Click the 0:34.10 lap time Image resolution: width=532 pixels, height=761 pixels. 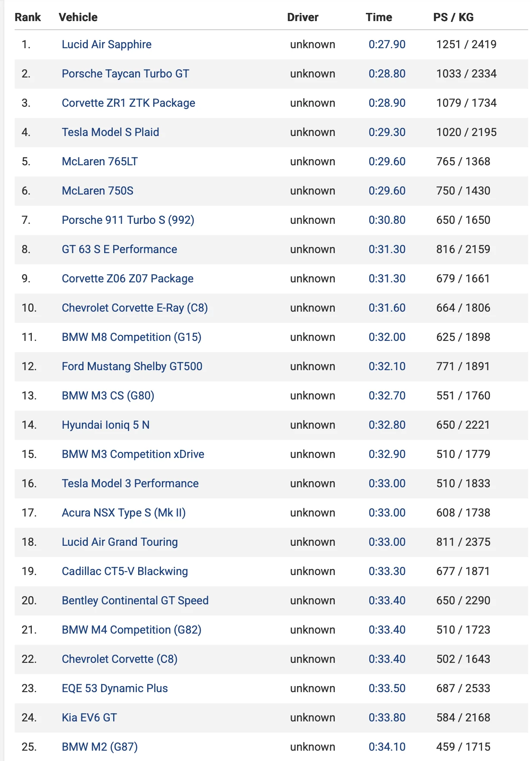pyautogui.click(x=387, y=747)
